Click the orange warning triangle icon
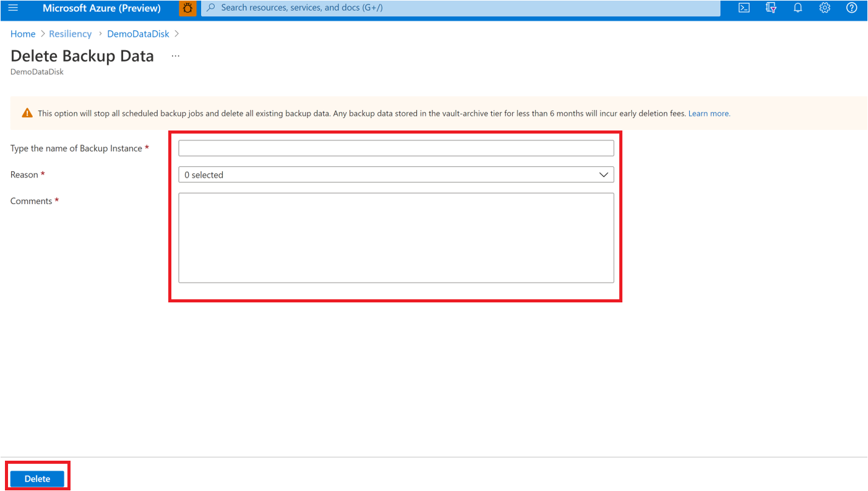The image size is (868, 491). pos(27,113)
